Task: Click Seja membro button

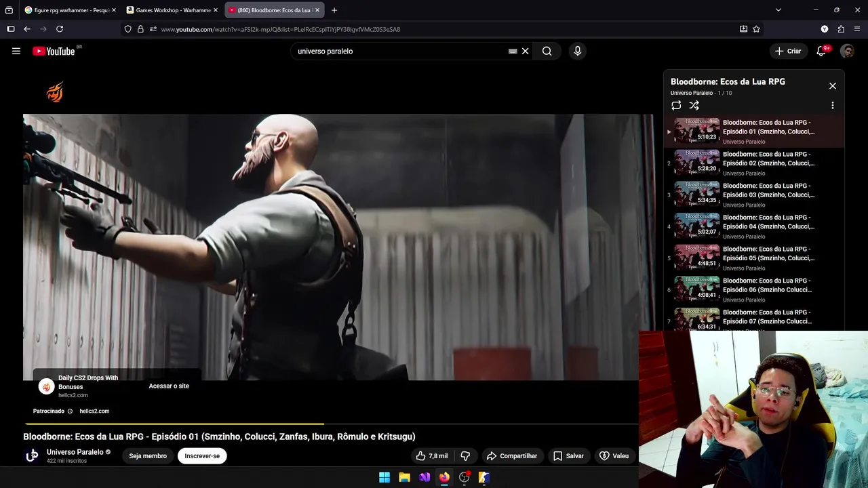Action: click(148, 456)
